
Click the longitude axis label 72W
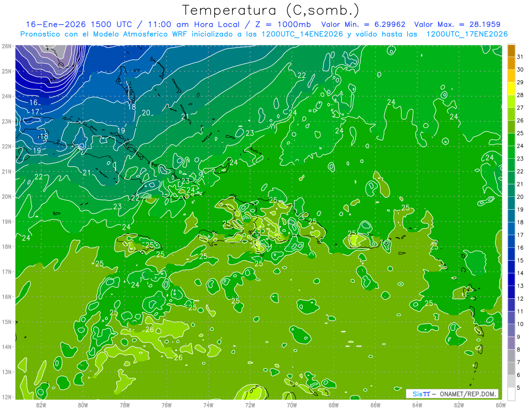click(x=250, y=405)
